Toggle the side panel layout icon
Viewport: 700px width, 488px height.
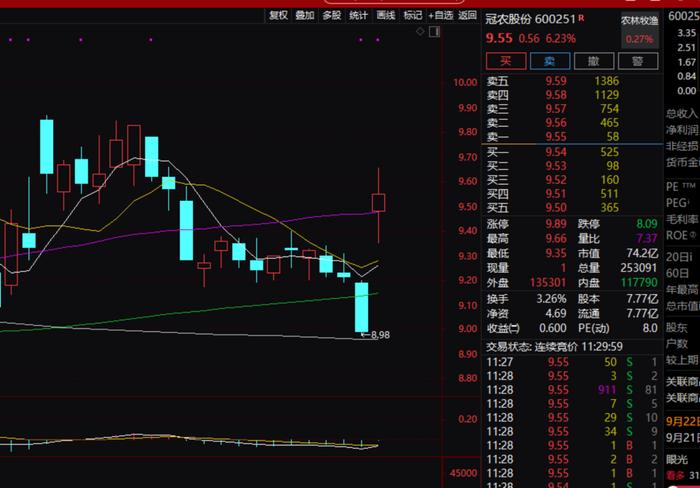(x=435, y=31)
